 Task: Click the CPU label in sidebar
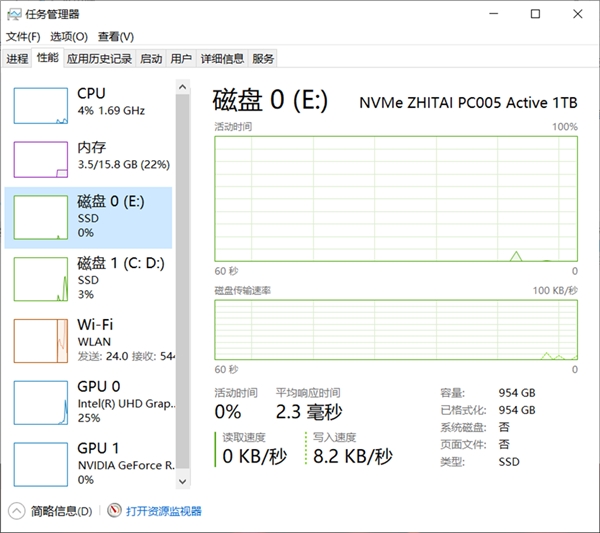pyautogui.click(x=91, y=93)
